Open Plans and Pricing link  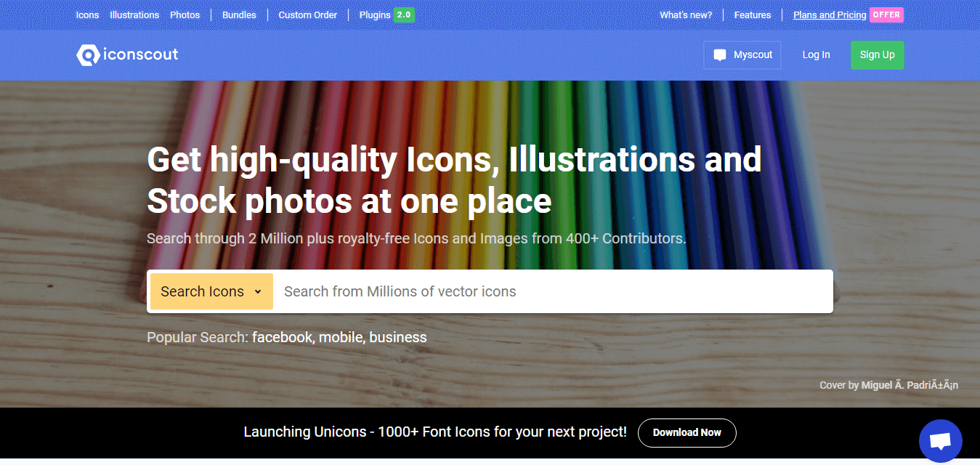830,15
